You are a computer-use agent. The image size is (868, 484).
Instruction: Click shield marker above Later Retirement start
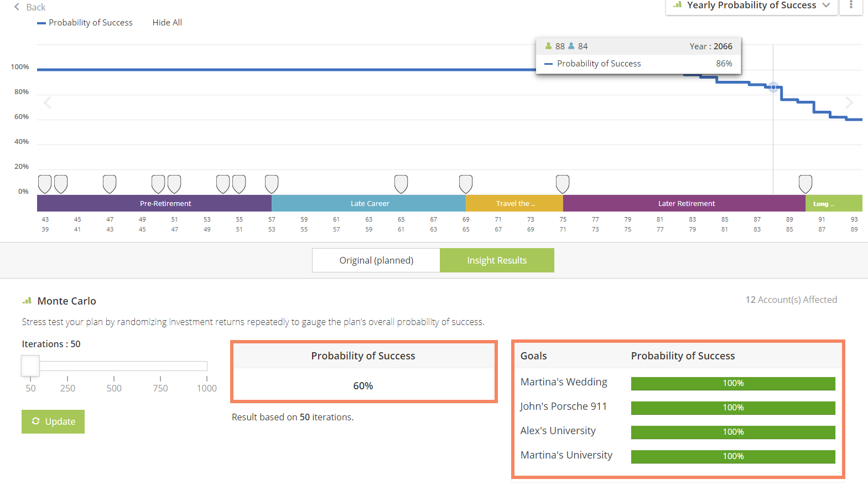[x=563, y=184]
